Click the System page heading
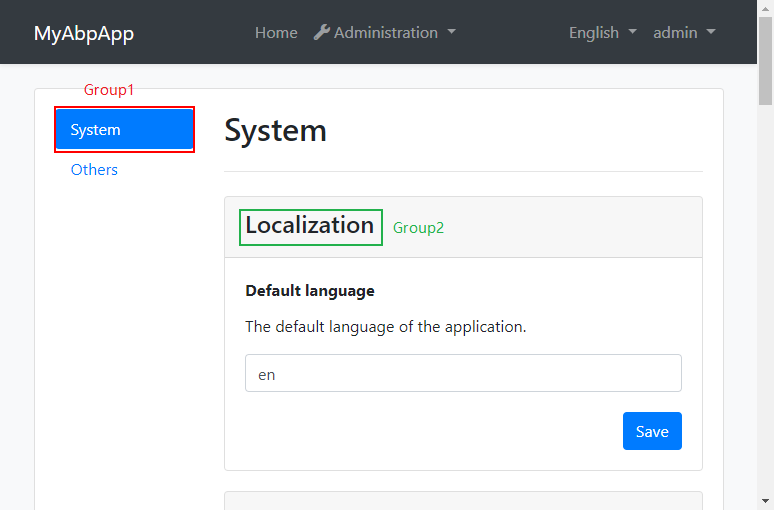Image resolution: width=774 pixels, height=510 pixels. [x=275, y=131]
